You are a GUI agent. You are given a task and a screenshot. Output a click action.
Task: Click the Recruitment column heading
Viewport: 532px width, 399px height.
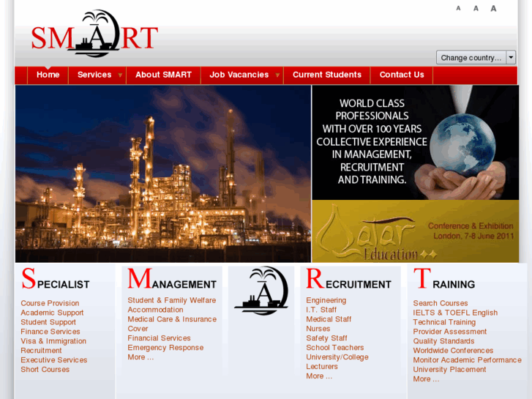pos(349,278)
